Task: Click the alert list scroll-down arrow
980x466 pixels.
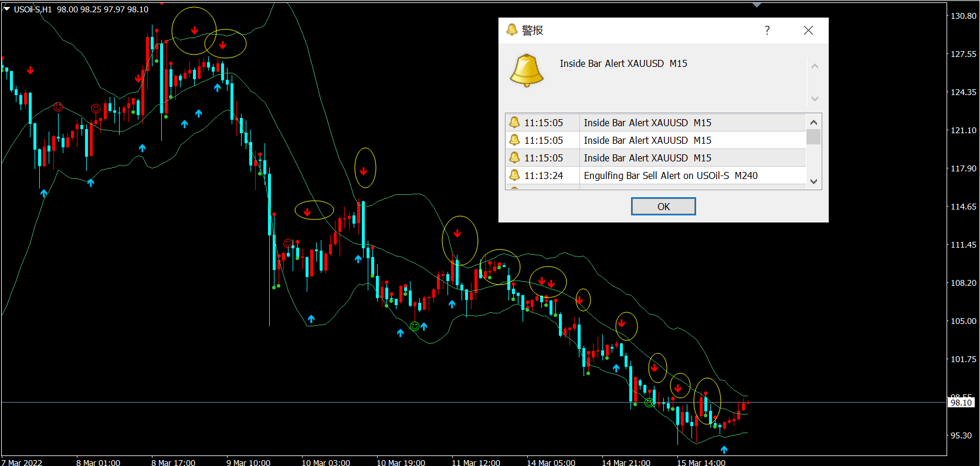Action: tap(813, 181)
